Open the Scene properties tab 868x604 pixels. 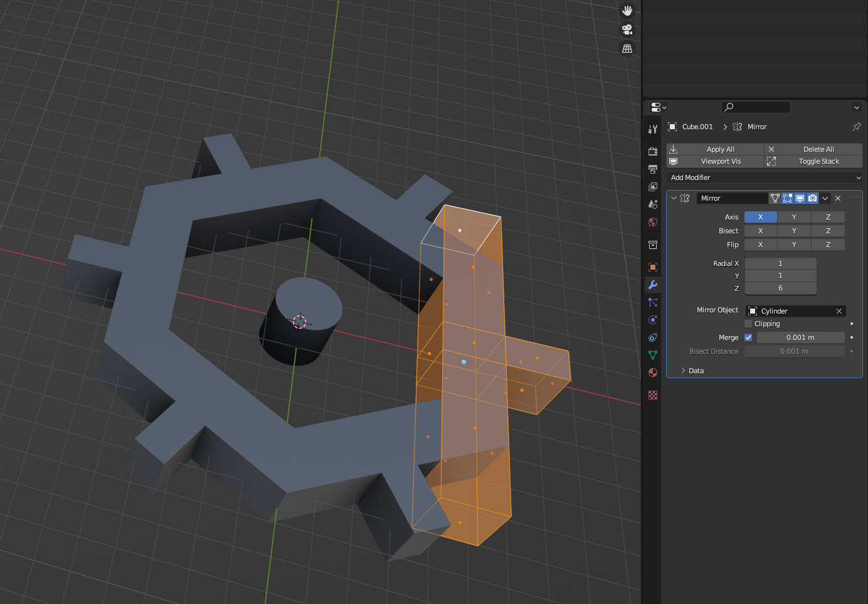click(653, 204)
